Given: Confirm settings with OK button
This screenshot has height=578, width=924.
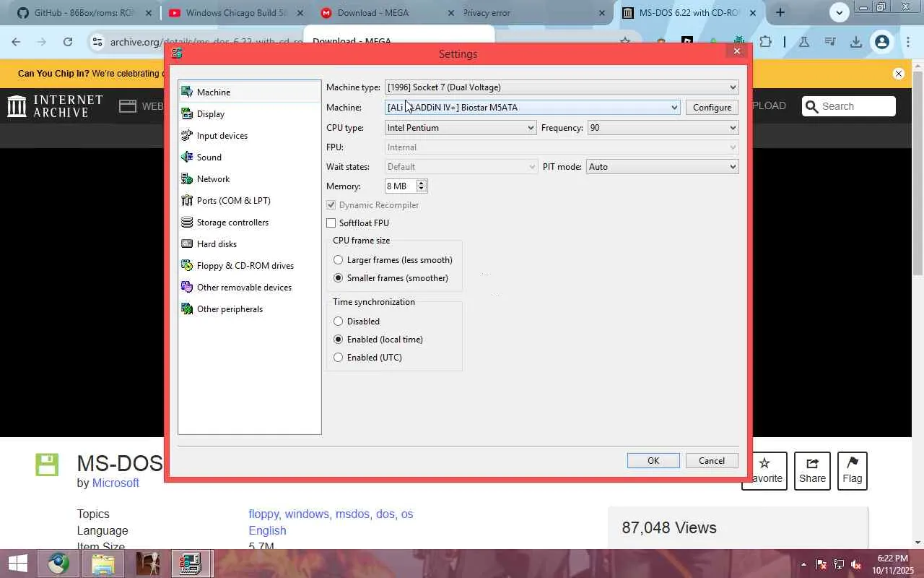Looking at the screenshot, I should [x=653, y=461].
